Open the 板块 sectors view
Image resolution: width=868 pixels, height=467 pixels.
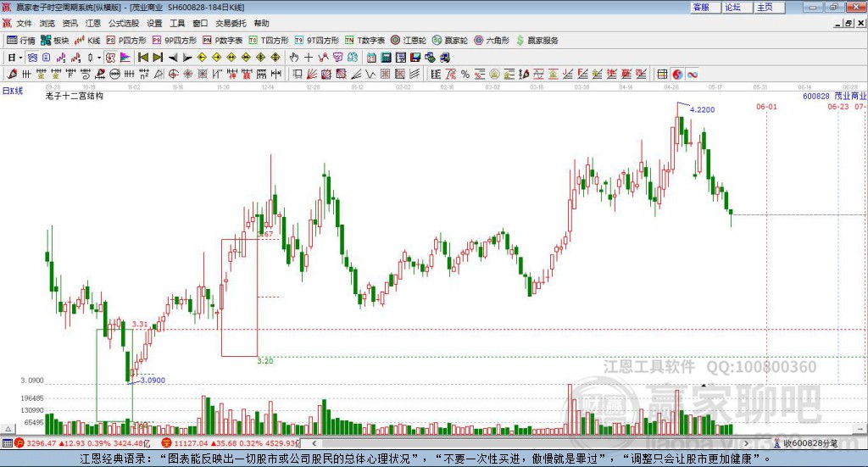pos(54,41)
